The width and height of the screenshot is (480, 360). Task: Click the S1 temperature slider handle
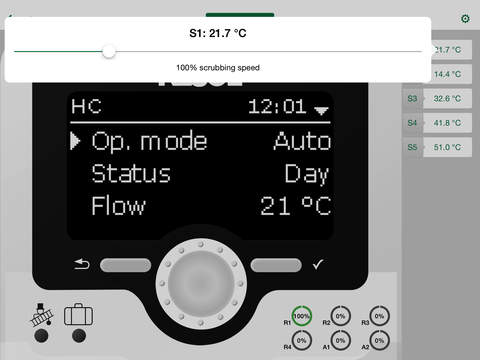tap(109, 52)
